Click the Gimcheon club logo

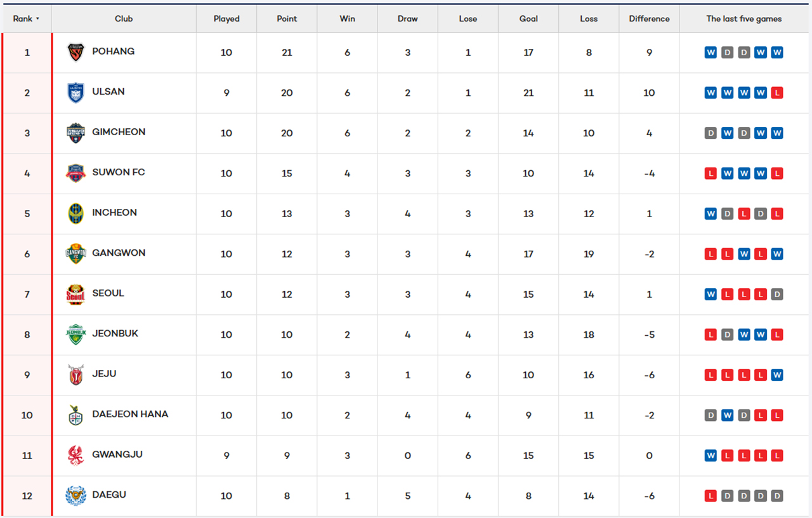pos(75,133)
